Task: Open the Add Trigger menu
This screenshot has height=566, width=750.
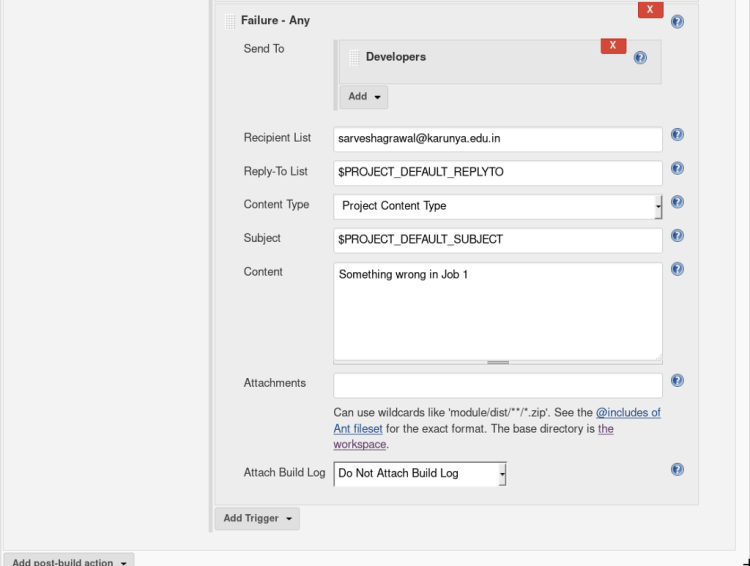Action: (257, 518)
